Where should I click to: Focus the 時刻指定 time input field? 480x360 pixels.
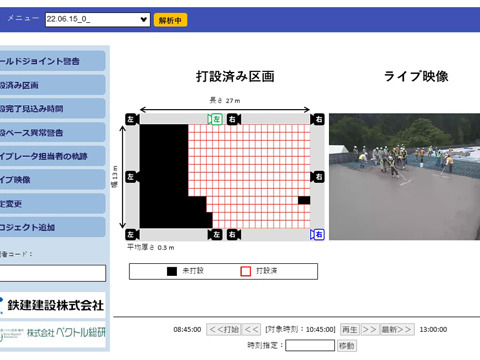[310, 345]
